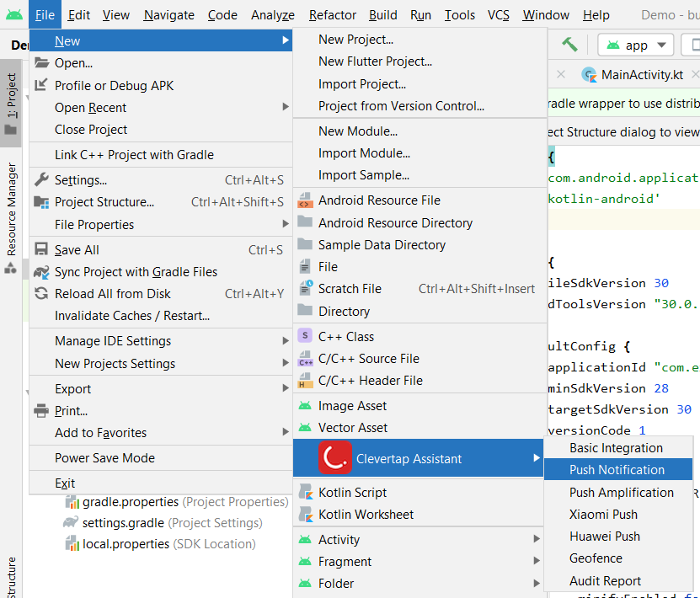700x598 pixels.
Task: Expand the New Projects Settings submenu arrow
Action: 286,363
